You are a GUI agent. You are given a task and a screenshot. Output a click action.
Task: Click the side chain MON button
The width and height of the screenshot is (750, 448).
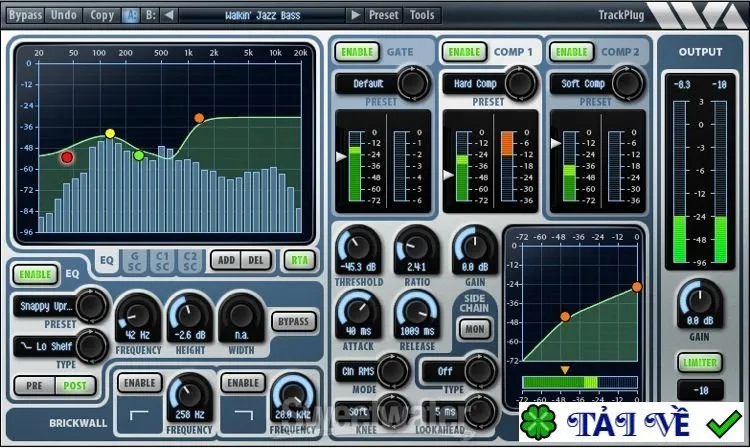pyautogui.click(x=474, y=329)
